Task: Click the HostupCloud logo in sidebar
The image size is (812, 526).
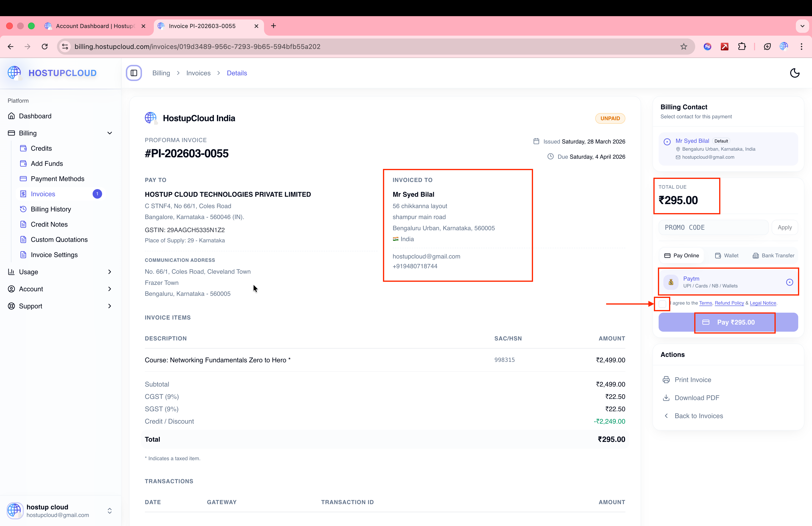Action: pyautogui.click(x=52, y=73)
